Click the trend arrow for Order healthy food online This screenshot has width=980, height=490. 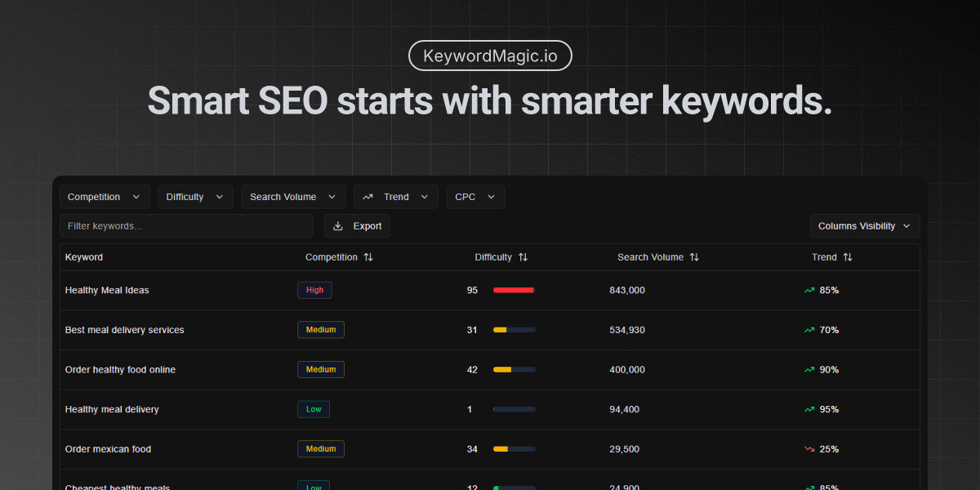click(x=809, y=370)
